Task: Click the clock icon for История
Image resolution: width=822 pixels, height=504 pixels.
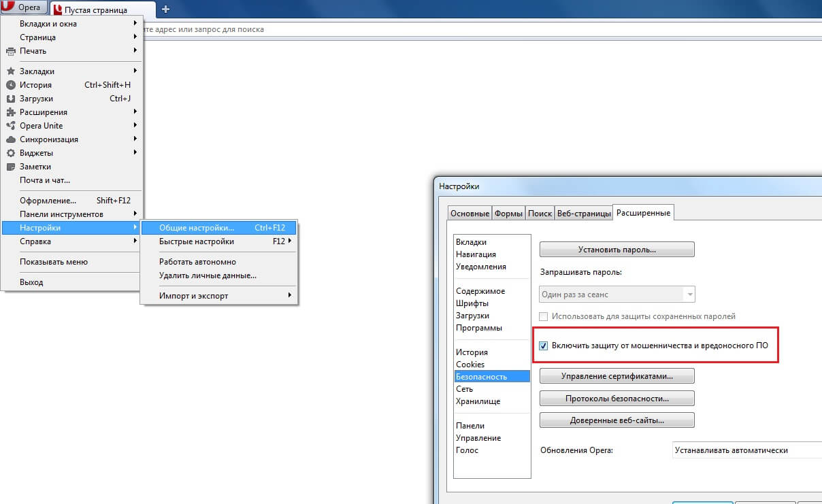Action: pos(10,85)
